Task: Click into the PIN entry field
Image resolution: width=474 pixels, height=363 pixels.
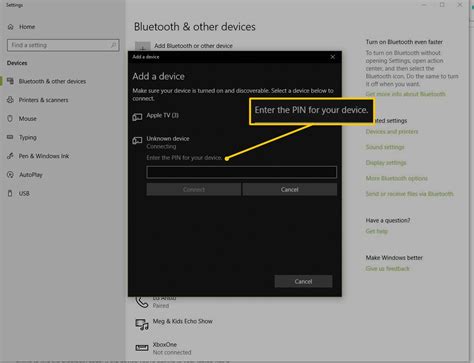Action: [242, 172]
